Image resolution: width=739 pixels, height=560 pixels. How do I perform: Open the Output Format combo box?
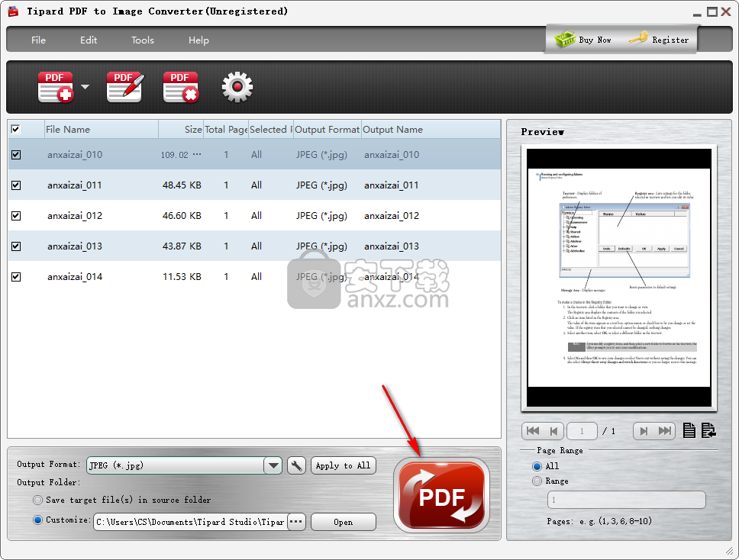click(184, 465)
